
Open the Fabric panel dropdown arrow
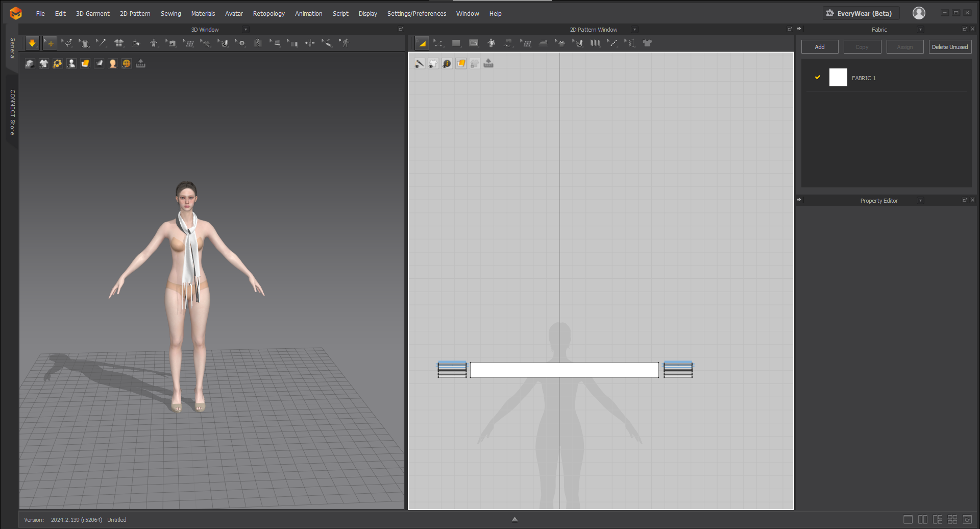pos(920,30)
